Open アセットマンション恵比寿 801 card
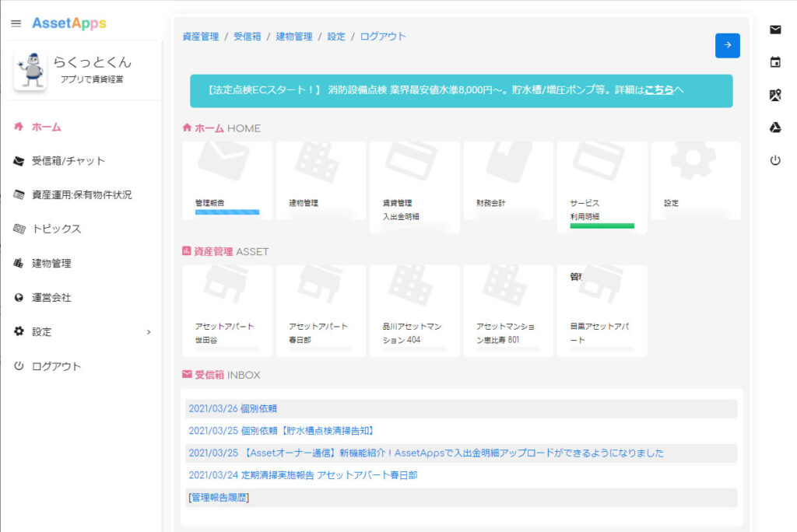This screenshot has height=532, width=797. coord(508,311)
